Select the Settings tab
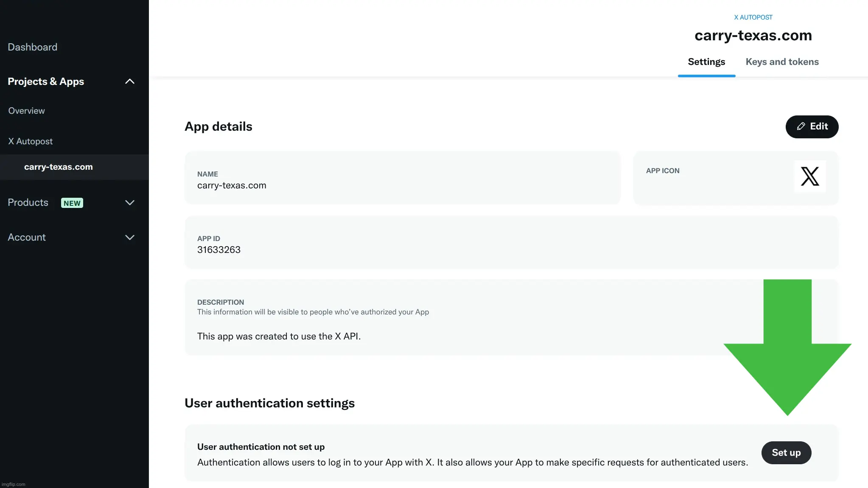Viewport: 868px width, 488px height. (706, 62)
